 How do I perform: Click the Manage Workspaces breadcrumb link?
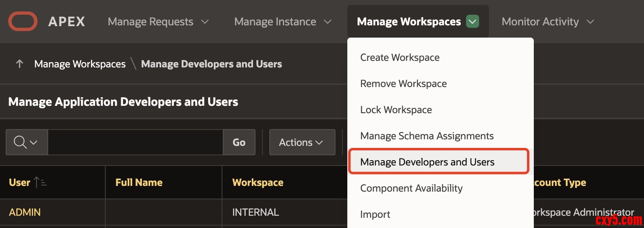[80, 64]
